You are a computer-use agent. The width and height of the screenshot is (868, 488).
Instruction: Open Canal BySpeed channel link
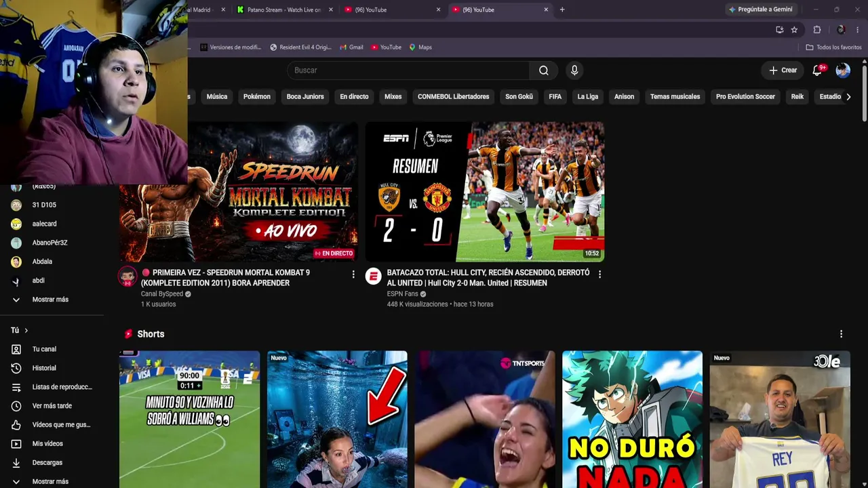coord(162,294)
